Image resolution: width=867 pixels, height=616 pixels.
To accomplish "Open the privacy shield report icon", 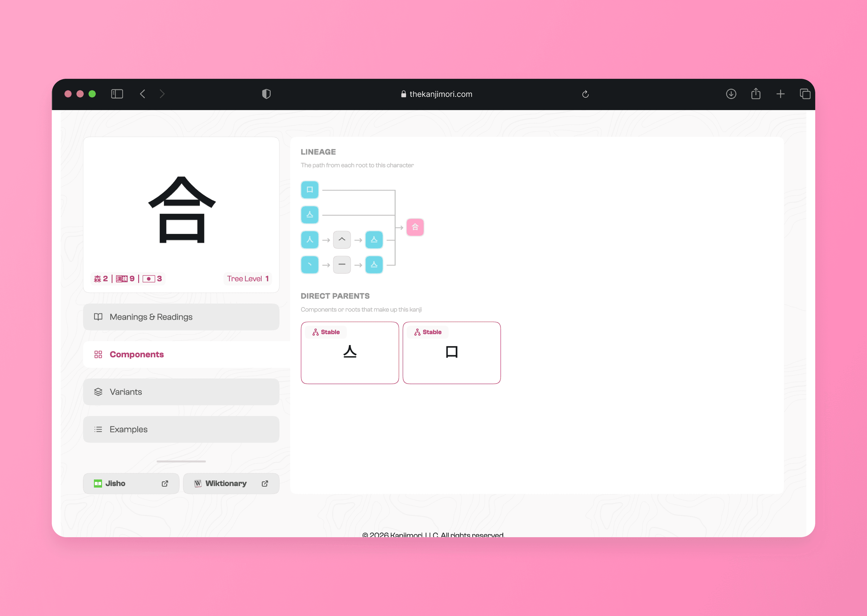I will (266, 94).
